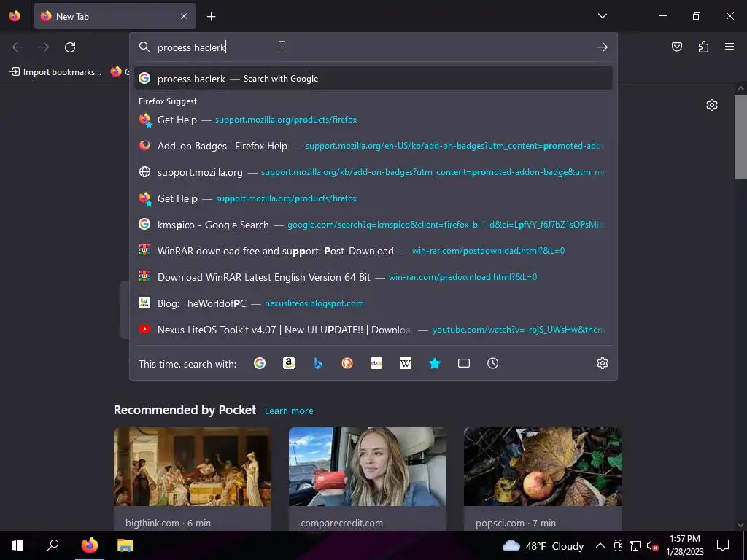Click the page vertical scrollbar thumb

(x=740, y=137)
